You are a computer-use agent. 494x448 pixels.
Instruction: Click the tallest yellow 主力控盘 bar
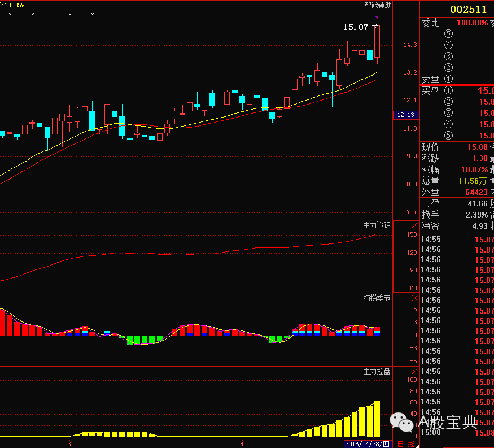(377, 419)
